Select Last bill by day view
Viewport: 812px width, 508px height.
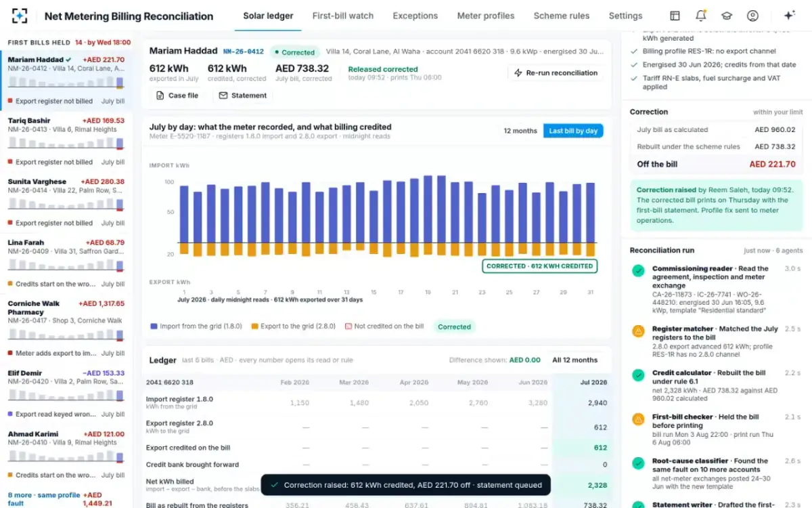[x=573, y=131]
